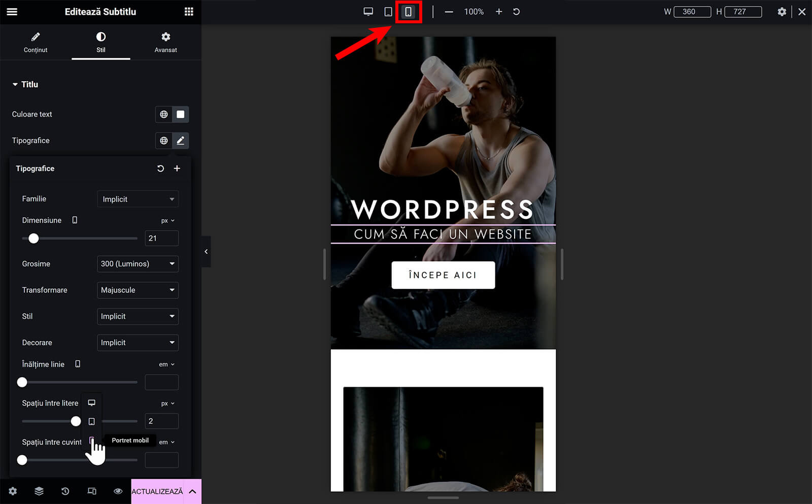The width and height of the screenshot is (812, 504).
Task: Open the widgets grid icon
Action: tap(189, 12)
